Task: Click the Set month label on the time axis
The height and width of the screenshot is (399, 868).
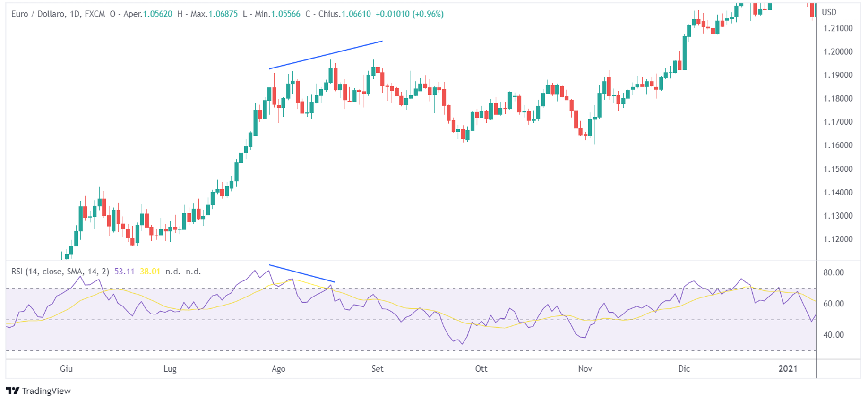Action: (x=377, y=369)
